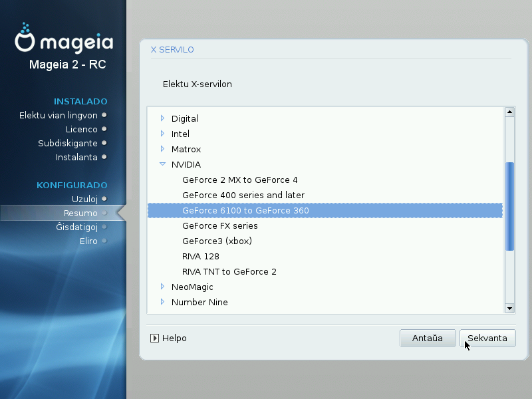The image size is (532, 399).
Task: Continue with Sekvanta button
Action: point(487,338)
